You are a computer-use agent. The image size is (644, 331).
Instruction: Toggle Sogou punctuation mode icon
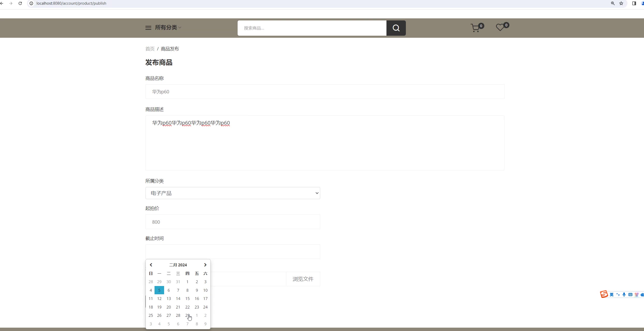[x=618, y=295]
